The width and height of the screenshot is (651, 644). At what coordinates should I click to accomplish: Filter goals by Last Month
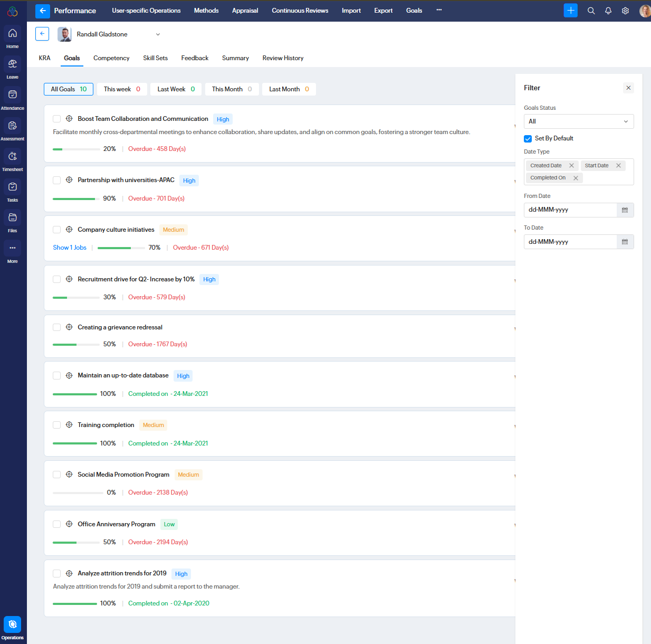(x=289, y=89)
